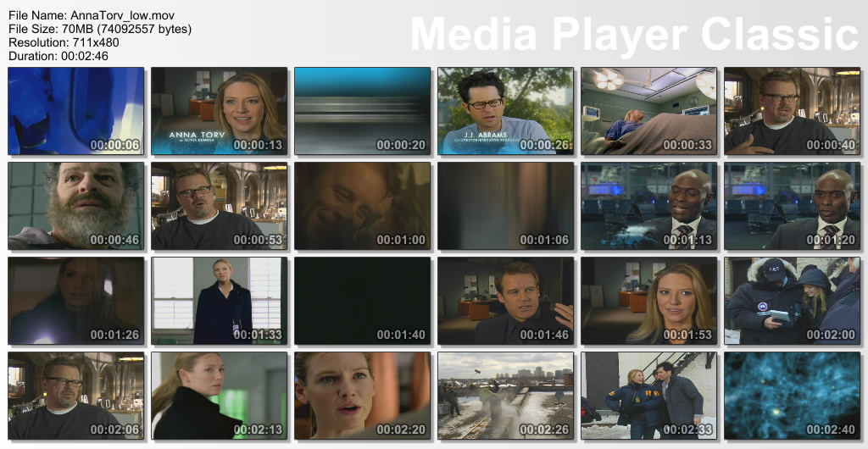Select the close-up face thumbnail at 00:02:20
Image resolution: width=868 pixels, height=449 pixels.
tap(362, 396)
